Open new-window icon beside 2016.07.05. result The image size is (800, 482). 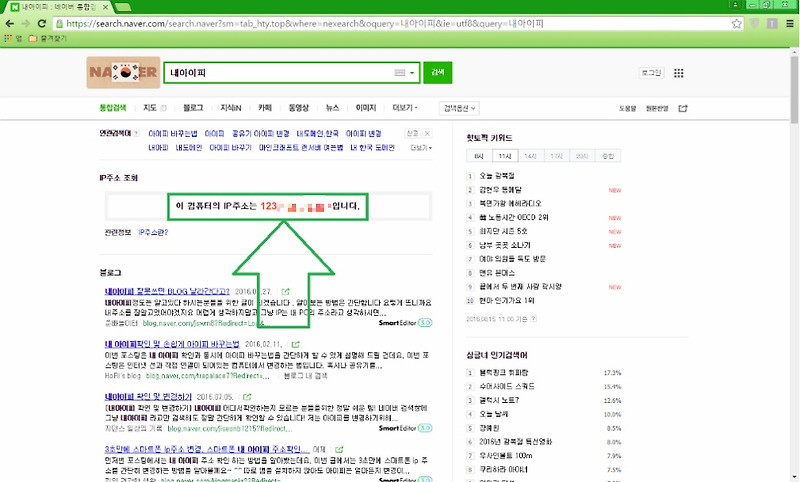[247, 397]
